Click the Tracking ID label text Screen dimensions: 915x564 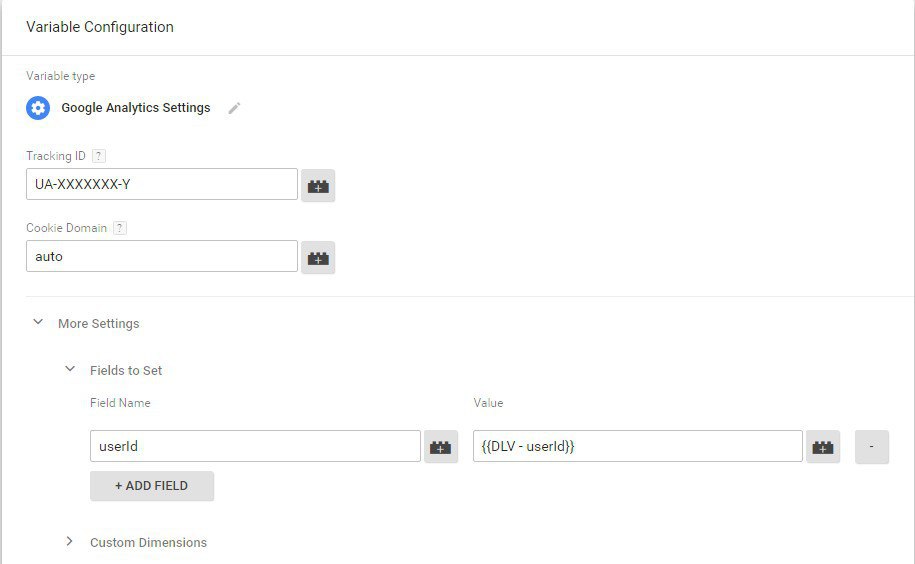(56, 156)
